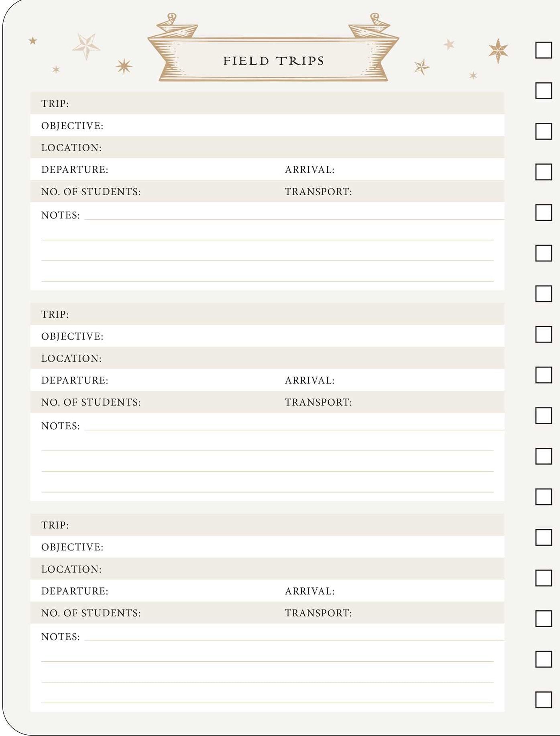This screenshot has height=736, width=560.
Task: Click the outlined star right of banner
Action: (x=422, y=67)
